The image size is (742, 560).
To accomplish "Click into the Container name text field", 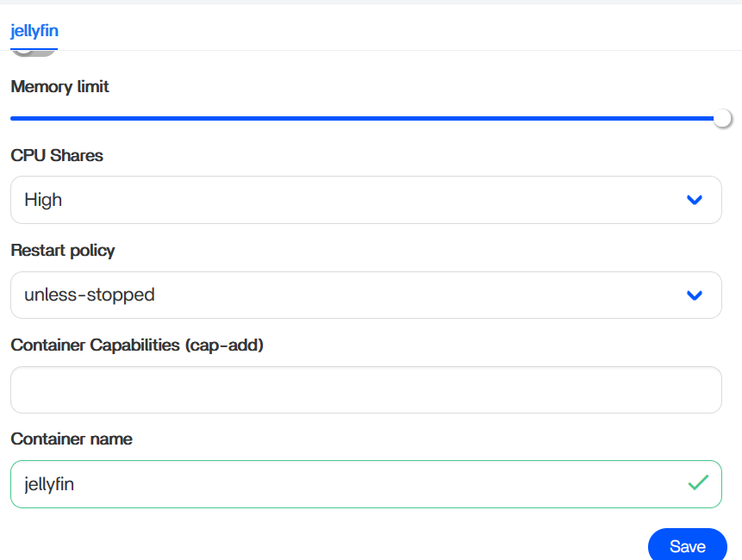I will click(345, 484).
